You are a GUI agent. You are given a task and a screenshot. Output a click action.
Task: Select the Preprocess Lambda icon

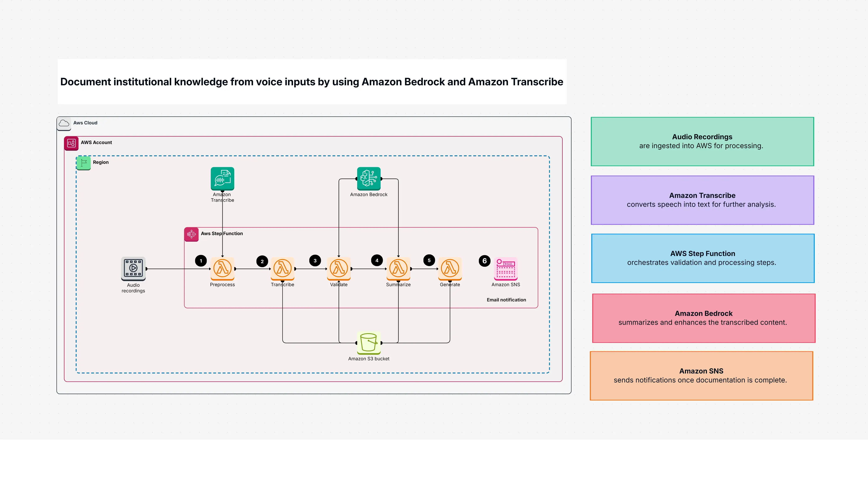(x=222, y=269)
